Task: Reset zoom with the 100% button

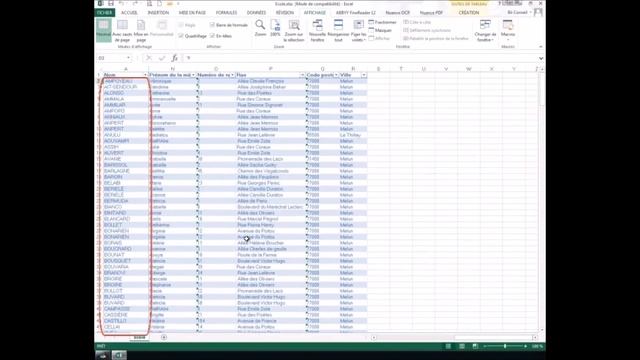Action: [276, 28]
